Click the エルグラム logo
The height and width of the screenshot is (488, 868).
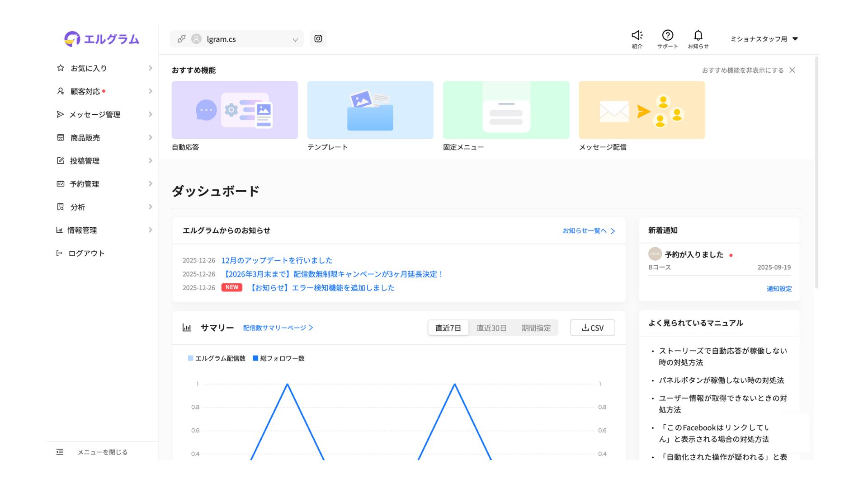click(x=102, y=39)
